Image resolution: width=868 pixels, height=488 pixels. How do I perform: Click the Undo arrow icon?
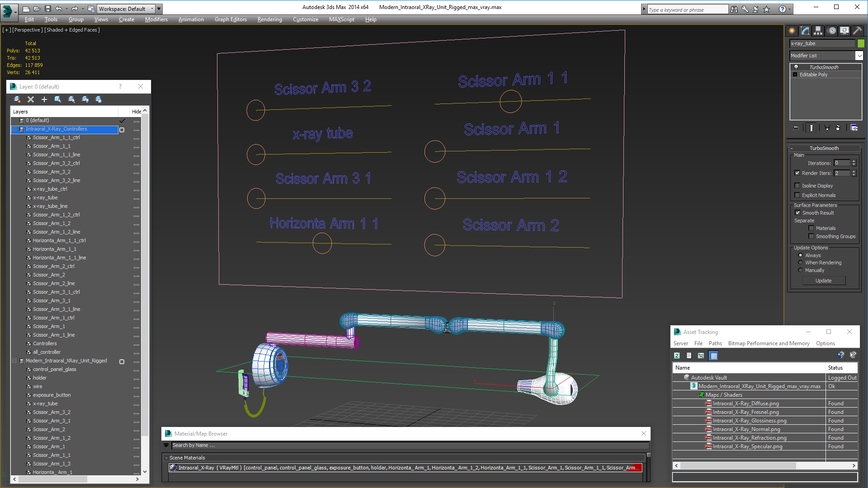click(59, 9)
